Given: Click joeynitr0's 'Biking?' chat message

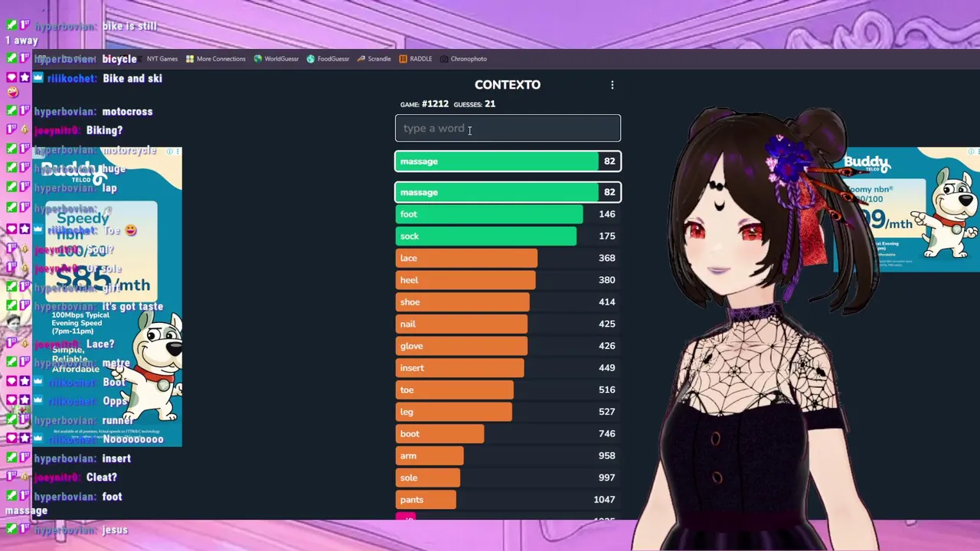Looking at the screenshot, I should (78, 131).
